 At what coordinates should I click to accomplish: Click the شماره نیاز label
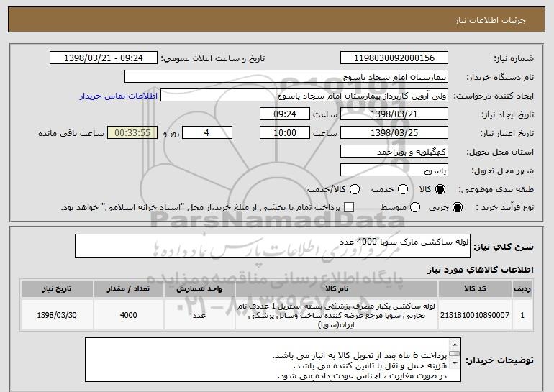tap(514, 58)
